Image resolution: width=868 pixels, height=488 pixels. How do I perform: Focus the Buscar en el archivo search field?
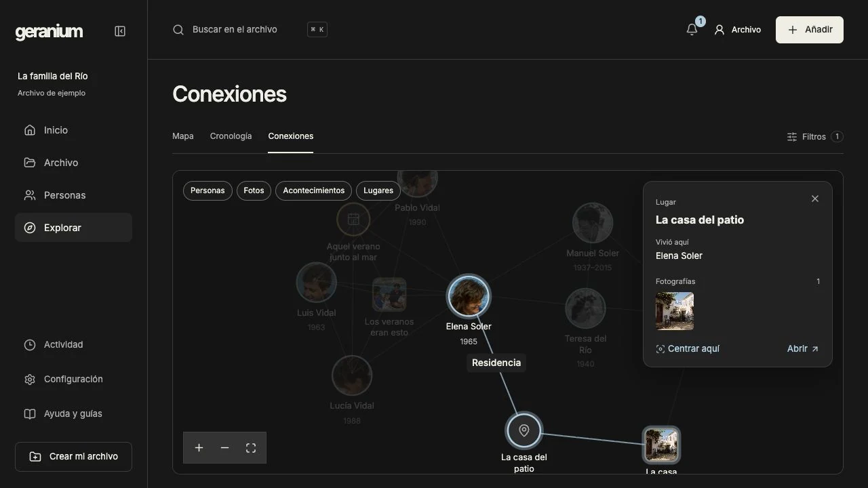click(x=250, y=30)
